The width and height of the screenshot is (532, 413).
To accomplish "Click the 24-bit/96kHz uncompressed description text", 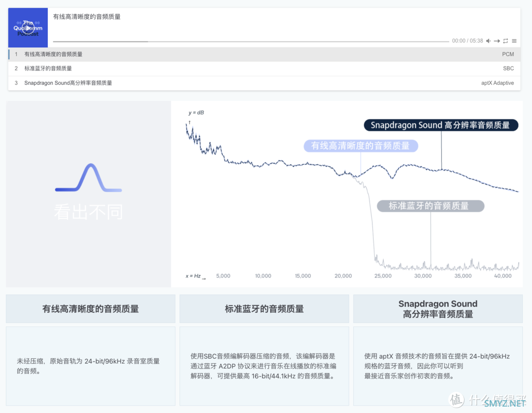I will coord(88,366).
